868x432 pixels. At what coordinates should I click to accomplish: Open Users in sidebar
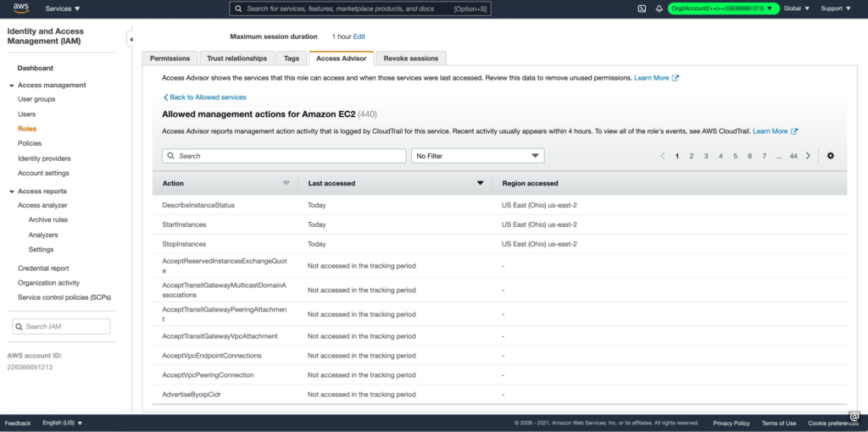(x=26, y=114)
